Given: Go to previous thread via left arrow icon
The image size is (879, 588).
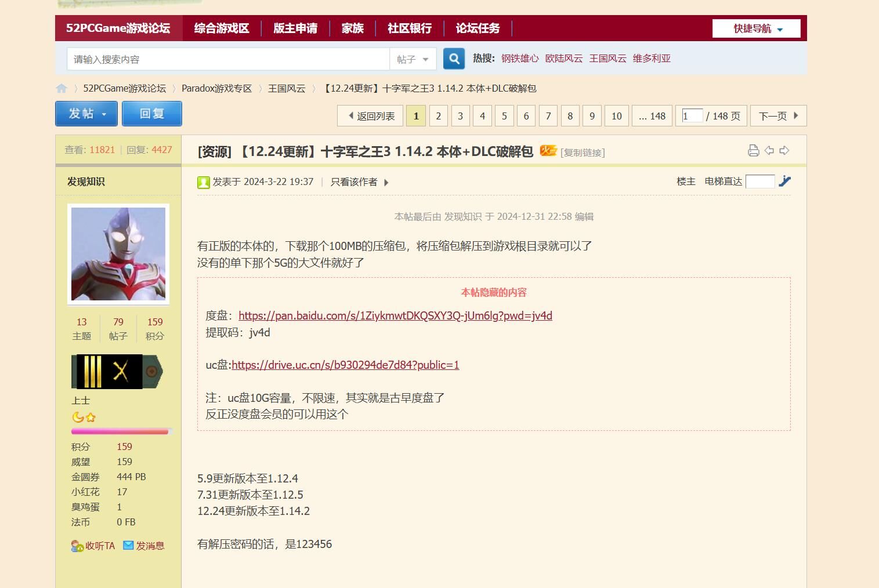Looking at the screenshot, I should tap(769, 151).
